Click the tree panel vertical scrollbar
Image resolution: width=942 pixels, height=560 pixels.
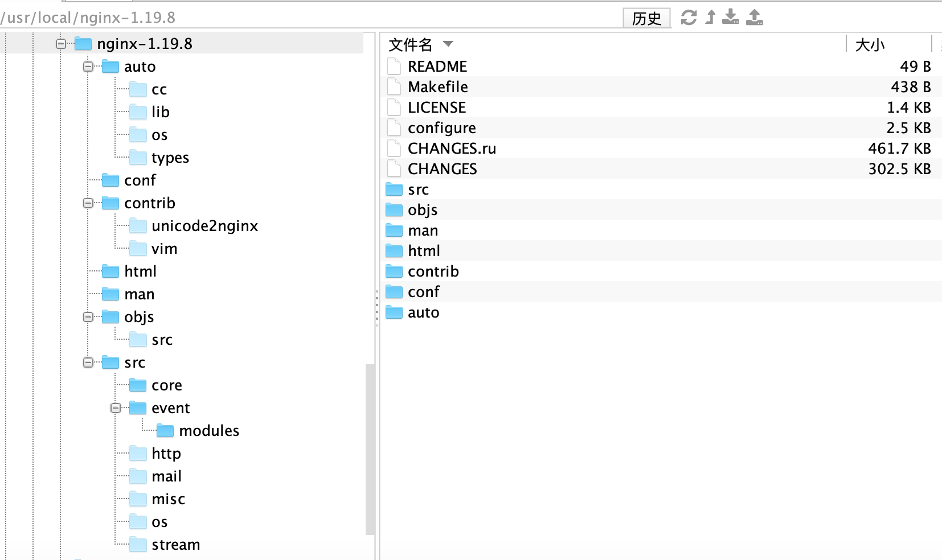pyautogui.click(x=370, y=450)
